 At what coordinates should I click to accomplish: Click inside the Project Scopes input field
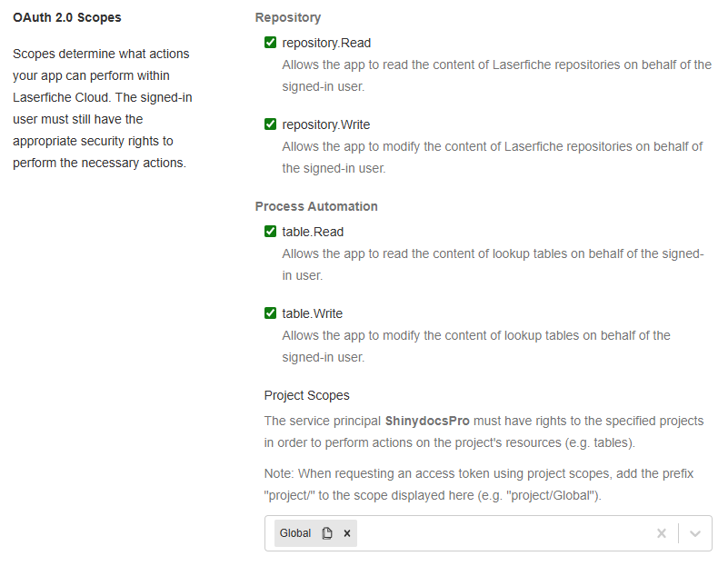[x=500, y=533]
